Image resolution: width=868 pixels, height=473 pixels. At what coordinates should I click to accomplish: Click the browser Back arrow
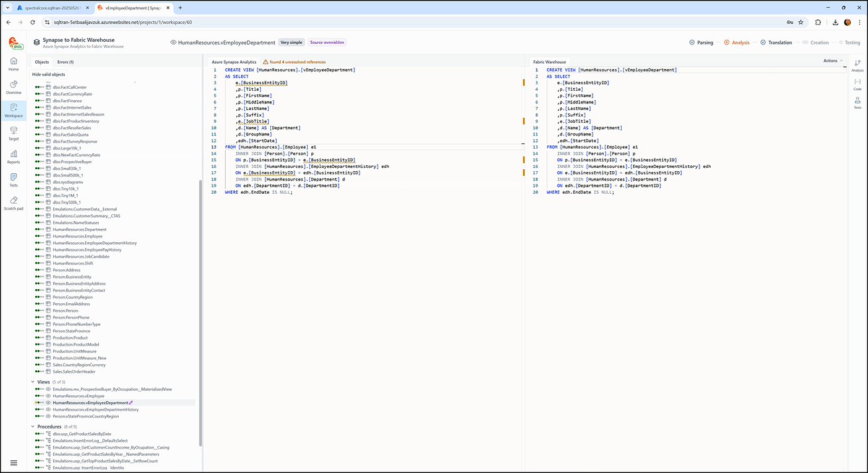pyautogui.click(x=8, y=22)
